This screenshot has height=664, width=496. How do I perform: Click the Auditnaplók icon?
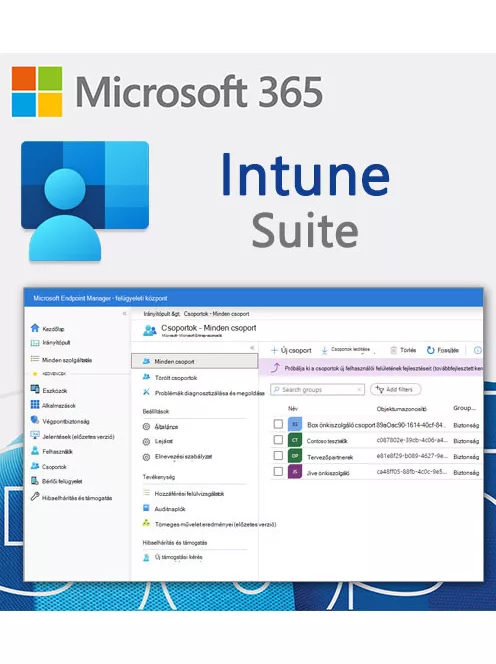pos(146,508)
